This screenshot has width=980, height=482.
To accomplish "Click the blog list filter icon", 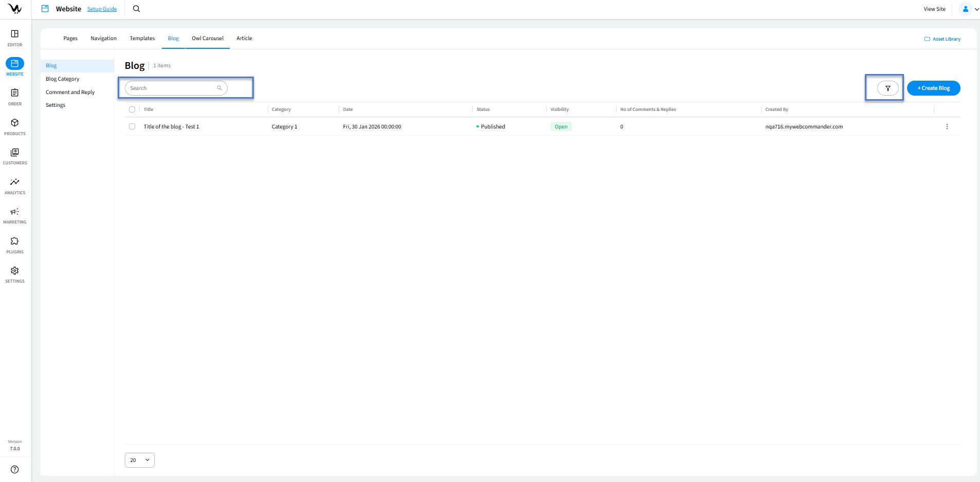I will (887, 88).
